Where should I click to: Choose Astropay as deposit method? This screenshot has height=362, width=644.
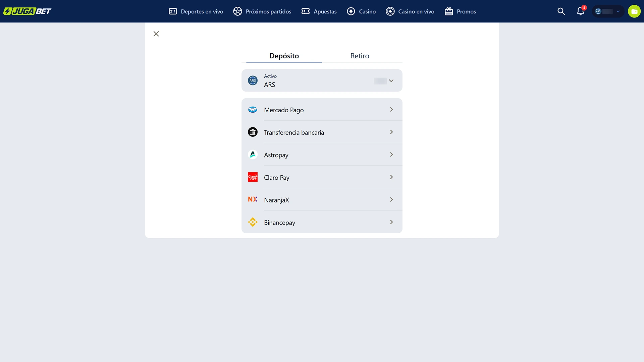tap(322, 155)
